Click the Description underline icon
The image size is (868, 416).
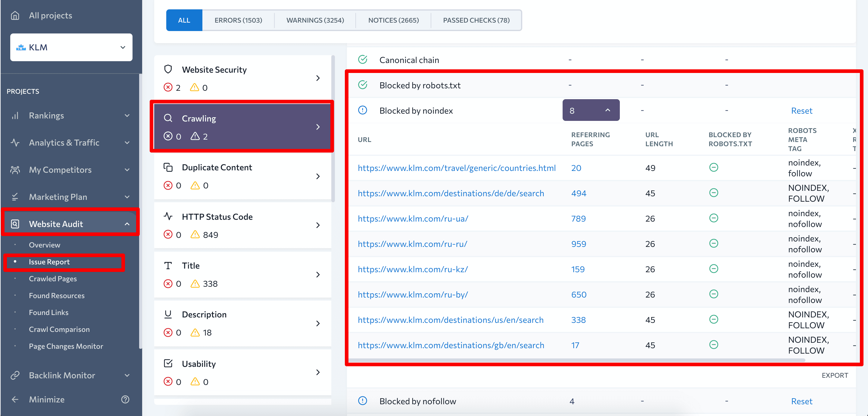(168, 314)
